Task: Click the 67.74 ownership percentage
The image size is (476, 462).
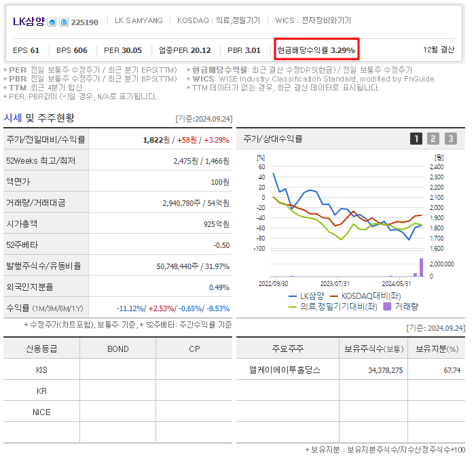Action: tap(452, 370)
